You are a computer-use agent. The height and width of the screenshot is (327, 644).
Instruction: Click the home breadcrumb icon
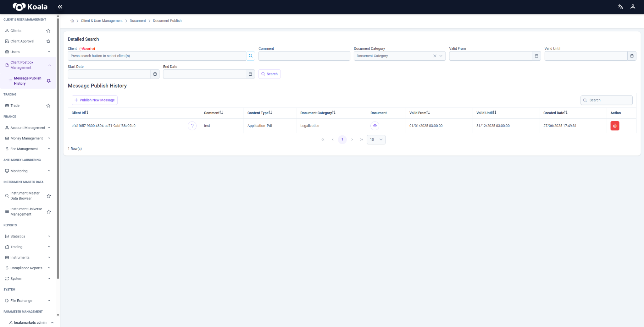(72, 21)
